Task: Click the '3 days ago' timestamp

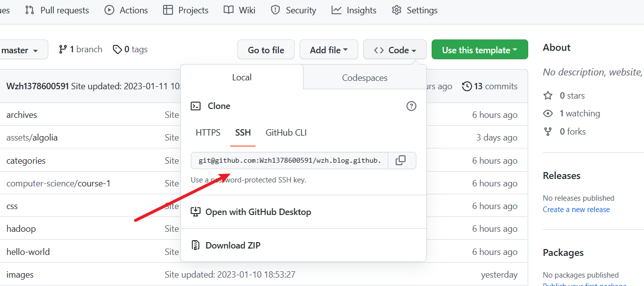Action: point(497,138)
